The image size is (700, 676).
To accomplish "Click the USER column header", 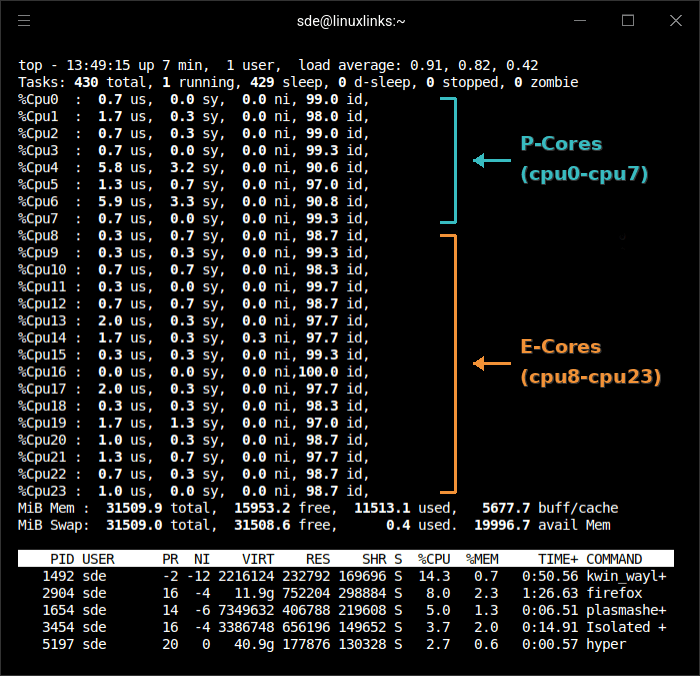I will pyautogui.click(x=98, y=559).
